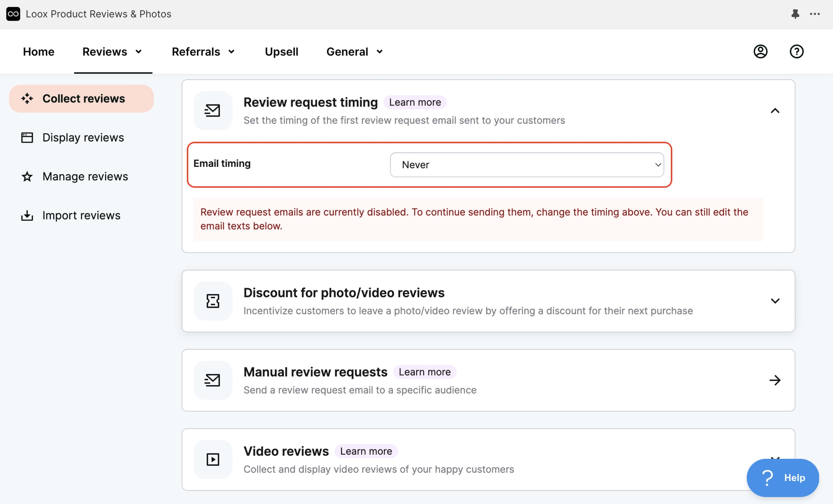Click the help question mark icon in header
The width and height of the screenshot is (833, 504).
pyautogui.click(x=796, y=51)
